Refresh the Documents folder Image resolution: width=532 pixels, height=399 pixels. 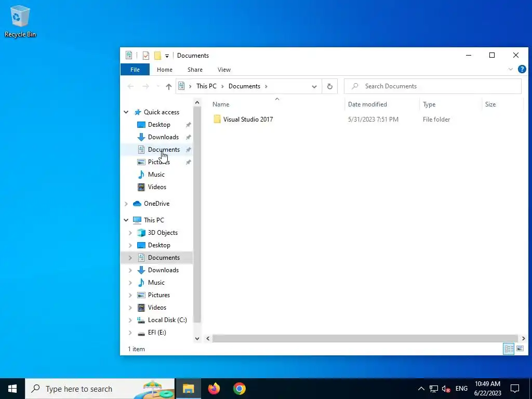[329, 87]
